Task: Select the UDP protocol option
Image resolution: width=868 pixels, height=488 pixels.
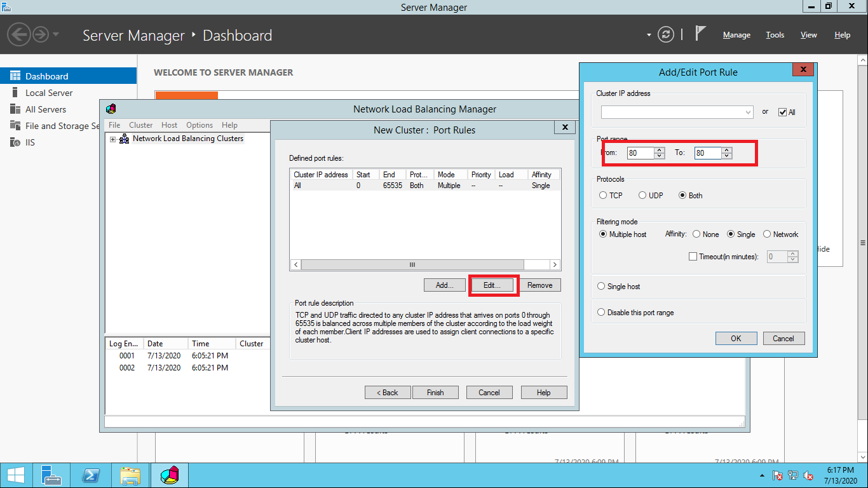Action: (x=642, y=196)
